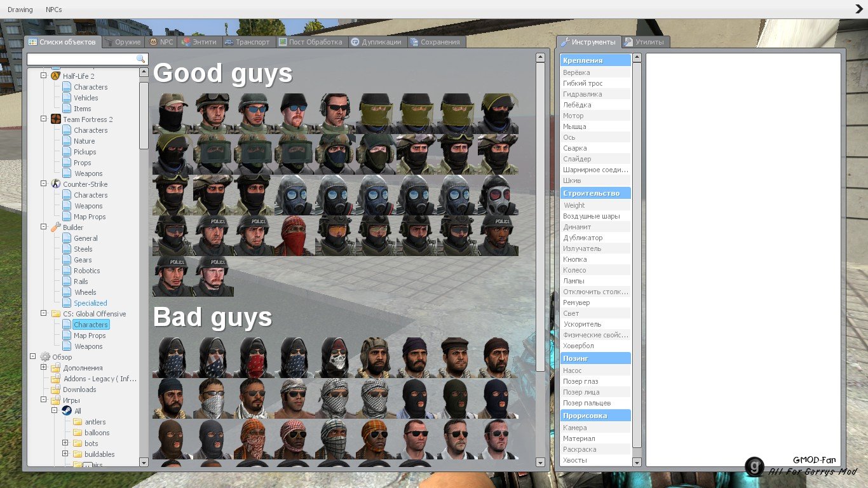The image size is (868, 488).
Task: Open the Утилиты tab
Action: tap(644, 42)
